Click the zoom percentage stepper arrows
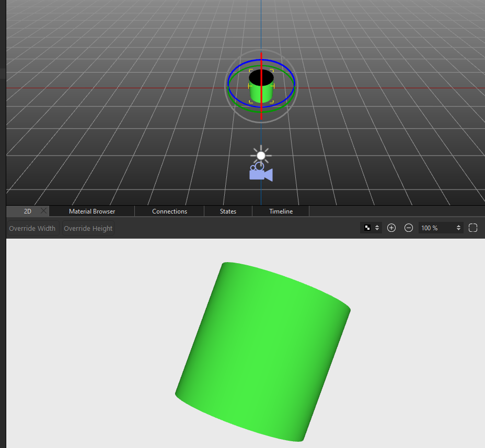The height and width of the screenshot is (448, 485). click(x=459, y=228)
